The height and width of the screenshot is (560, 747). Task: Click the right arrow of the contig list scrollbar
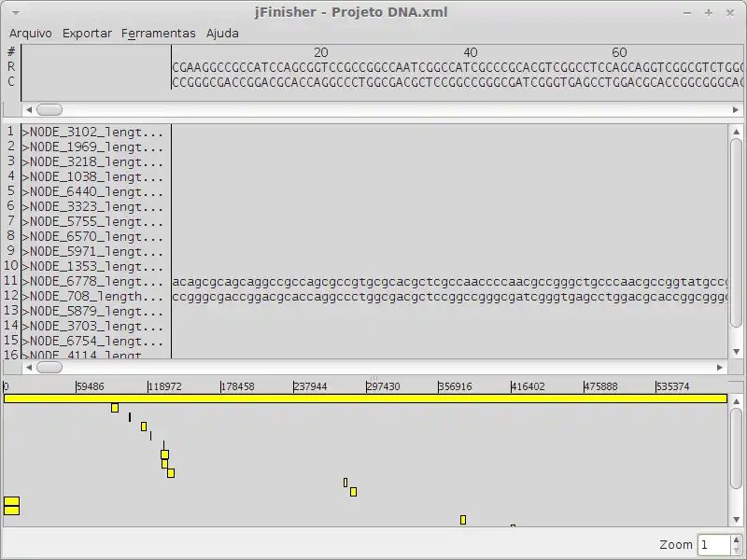click(720, 367)
